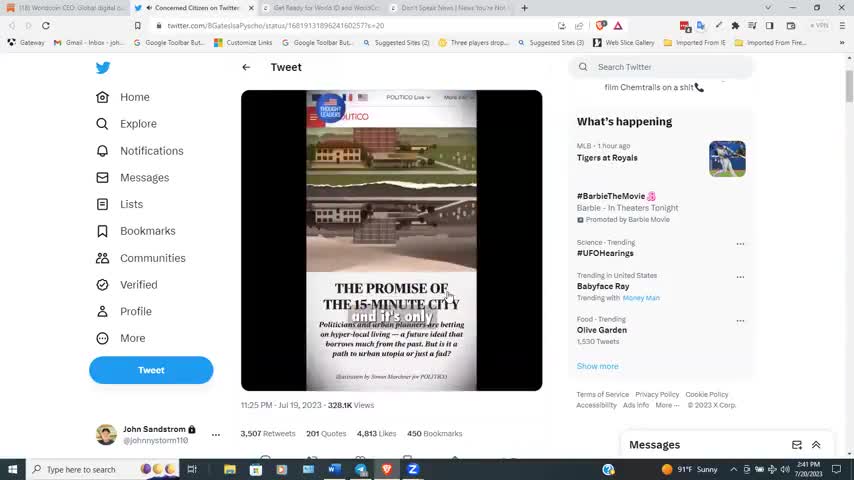The image size is (854, 480).
Task: Open the VPN button
Action: pos(819,26)
